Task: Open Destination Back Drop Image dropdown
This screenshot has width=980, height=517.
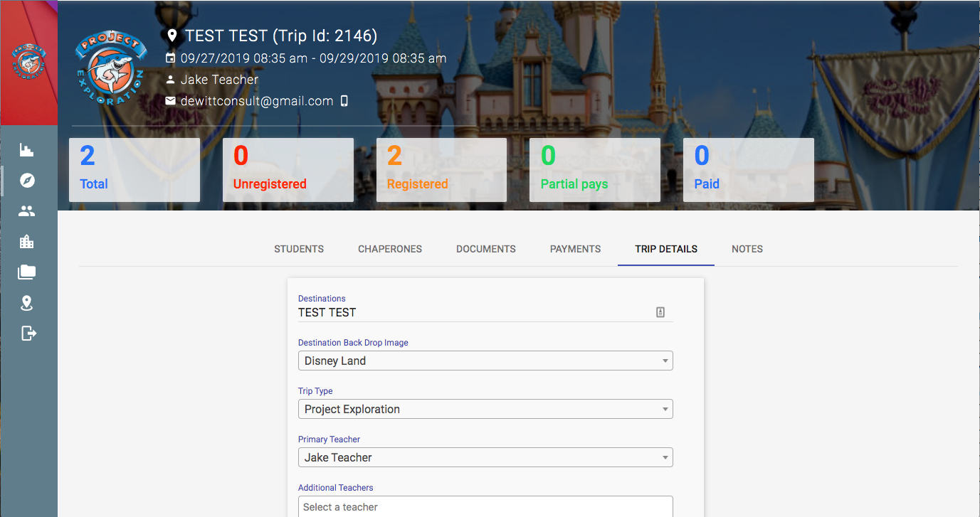Action: click(x=485, y=361)
